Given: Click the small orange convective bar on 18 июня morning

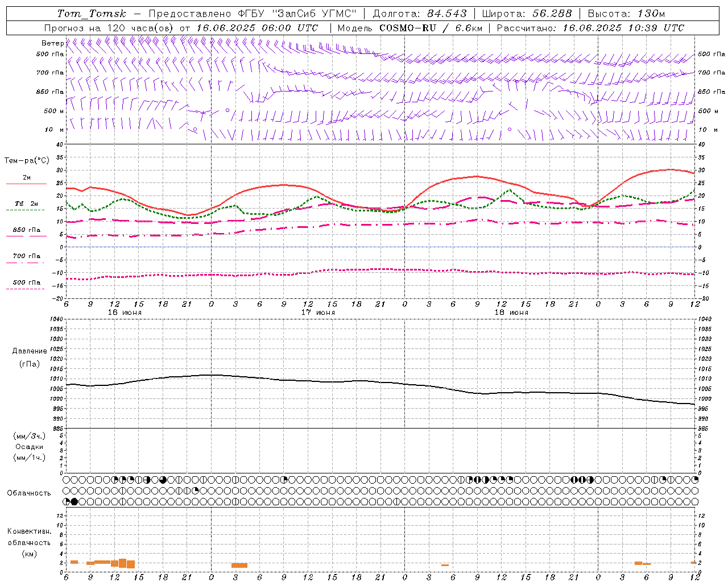Looking at the screenshot, I should point(445,565).
